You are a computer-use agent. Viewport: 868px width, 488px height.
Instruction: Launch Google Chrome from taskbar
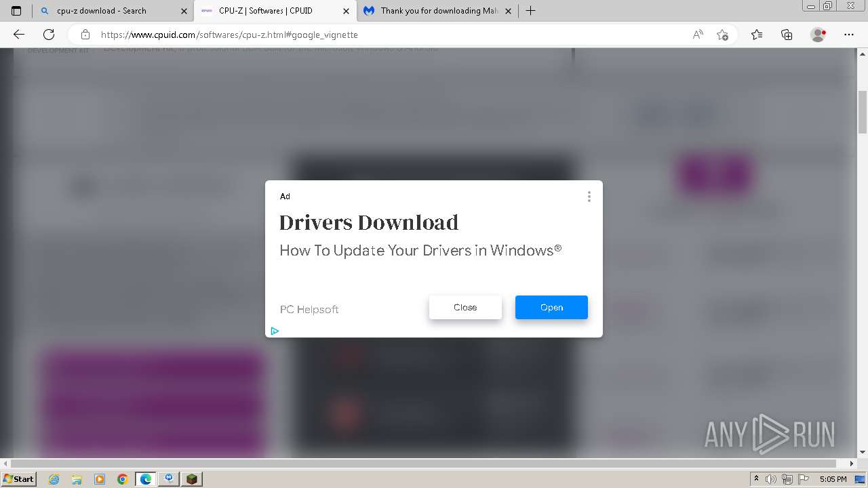point(122,479)
